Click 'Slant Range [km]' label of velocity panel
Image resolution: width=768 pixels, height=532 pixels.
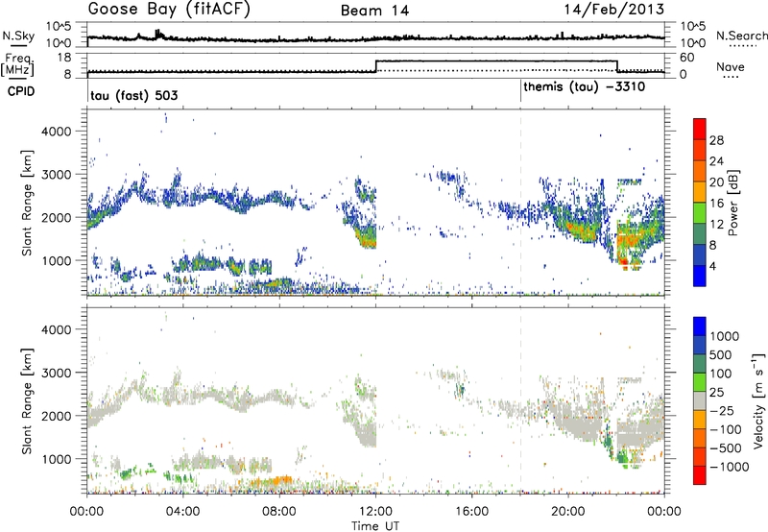click(x=27, y=400)
